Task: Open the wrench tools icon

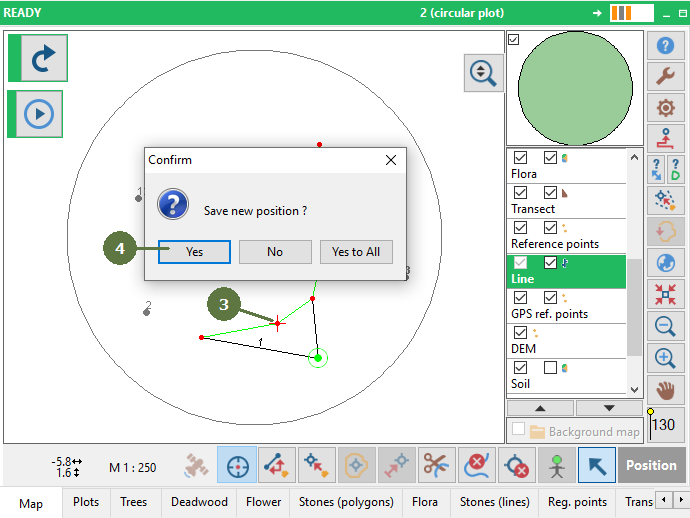Action: (x=665, y=76)
